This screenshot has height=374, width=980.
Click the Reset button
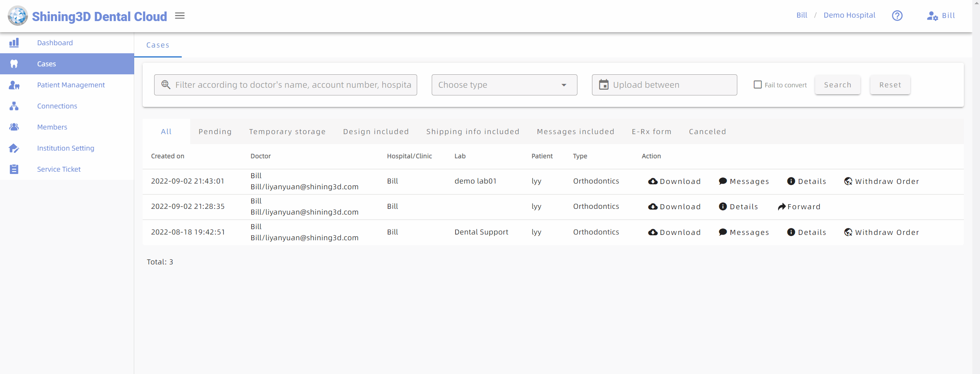[x=890, y=85]
